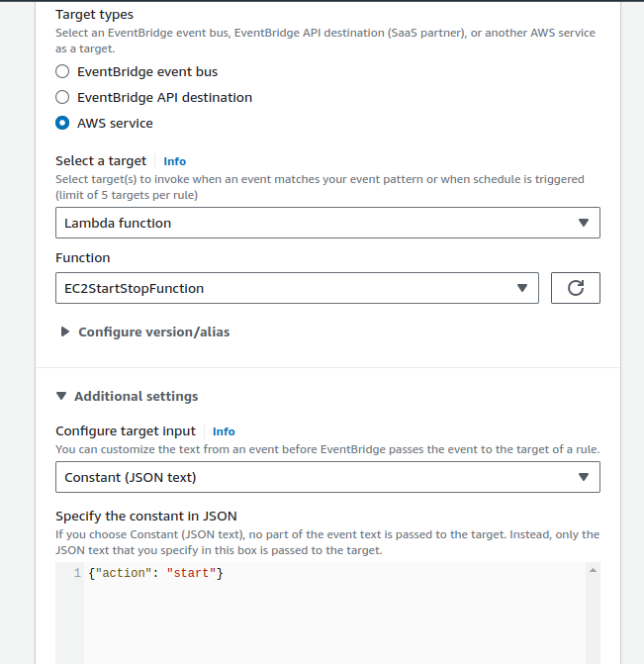The width and height of the screenshot is (644, 664).
Task: Open the Constant (JSON text) input dropdown
Action: 326,477
